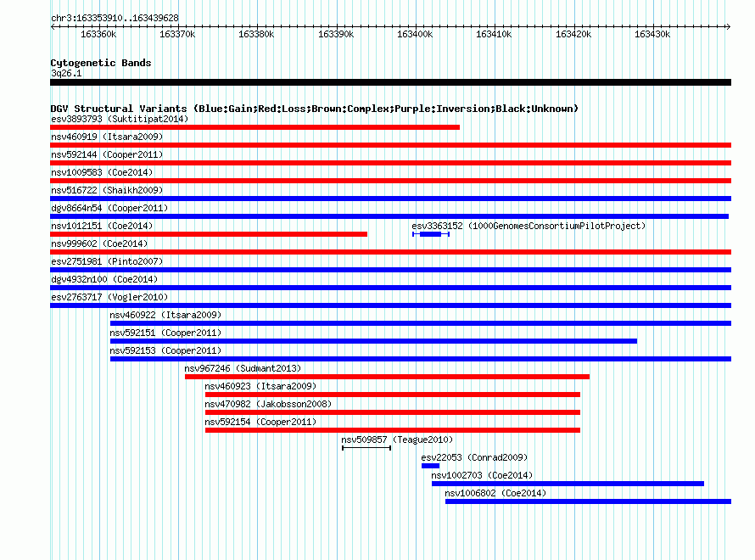Open esv3363152 (1000GenomesConsortiumPilotProject) label
The height and width of the screenshot is (560, 755).
coord(528,226)
